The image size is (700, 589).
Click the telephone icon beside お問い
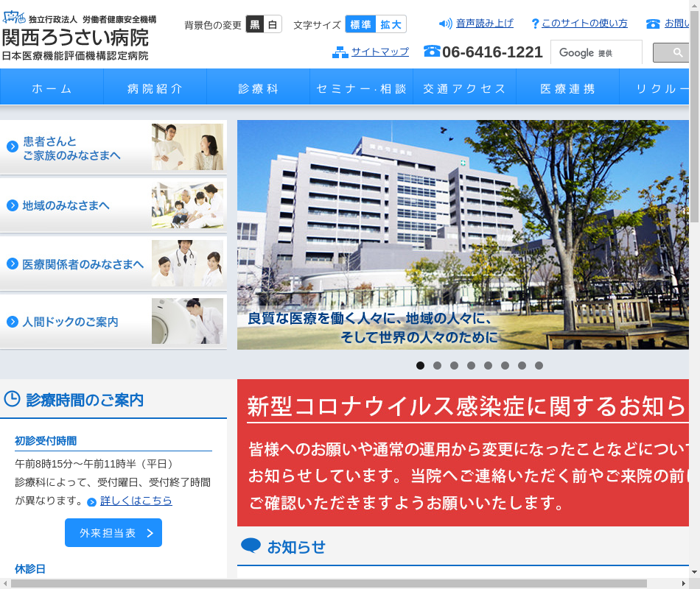pos(653,24)
